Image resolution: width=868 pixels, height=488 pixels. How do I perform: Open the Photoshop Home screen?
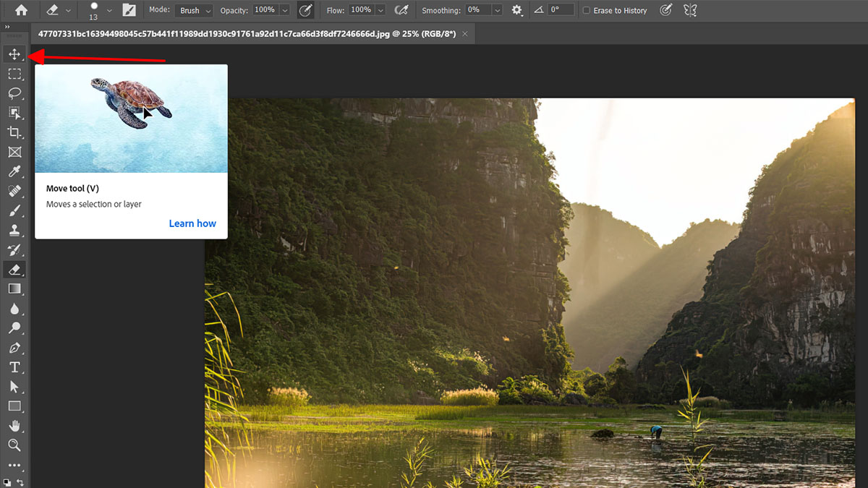(x=20, y=9)
